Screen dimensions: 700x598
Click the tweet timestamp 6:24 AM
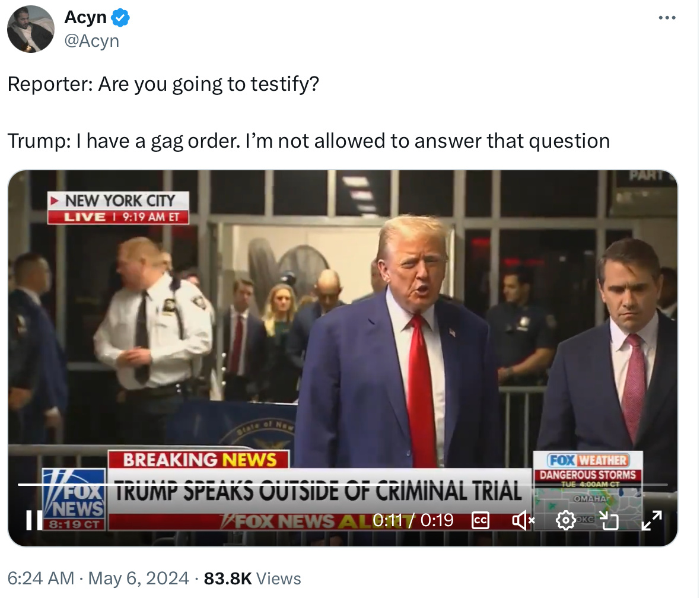[x=41, y=578]
